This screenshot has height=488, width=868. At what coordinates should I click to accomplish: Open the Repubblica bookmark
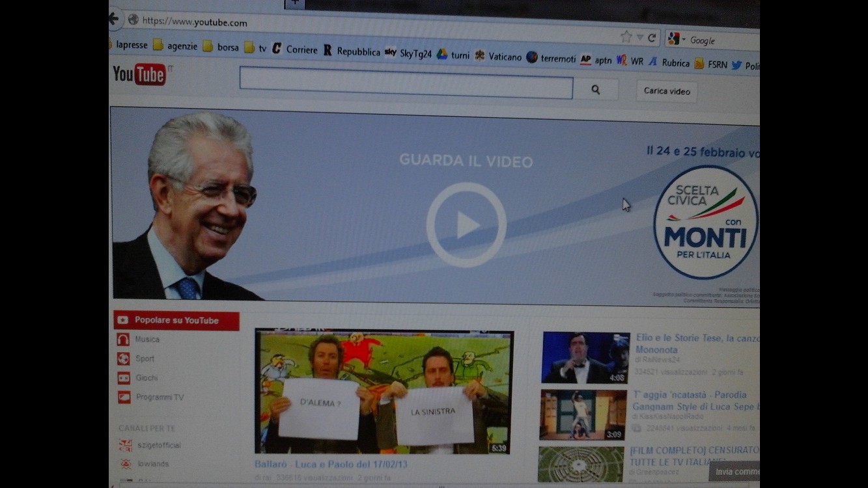[x=352, y=51]
